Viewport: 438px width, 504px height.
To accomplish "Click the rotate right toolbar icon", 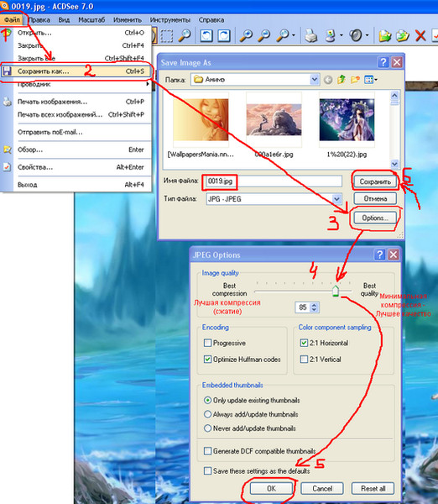I will [224, 35].
